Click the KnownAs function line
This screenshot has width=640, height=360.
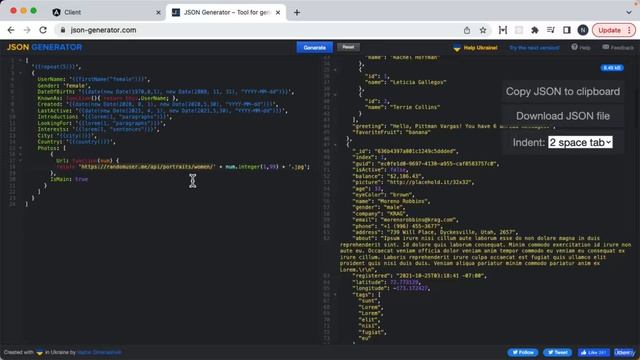108,98
